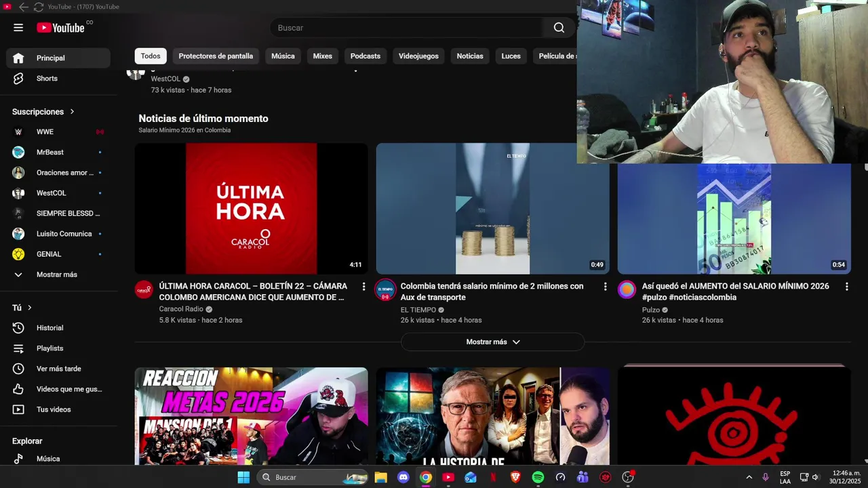Click EL TIEMPO channel avatar
Viewport: 868px width, 488px height.
pyautogui.click(x=385, y=290)
